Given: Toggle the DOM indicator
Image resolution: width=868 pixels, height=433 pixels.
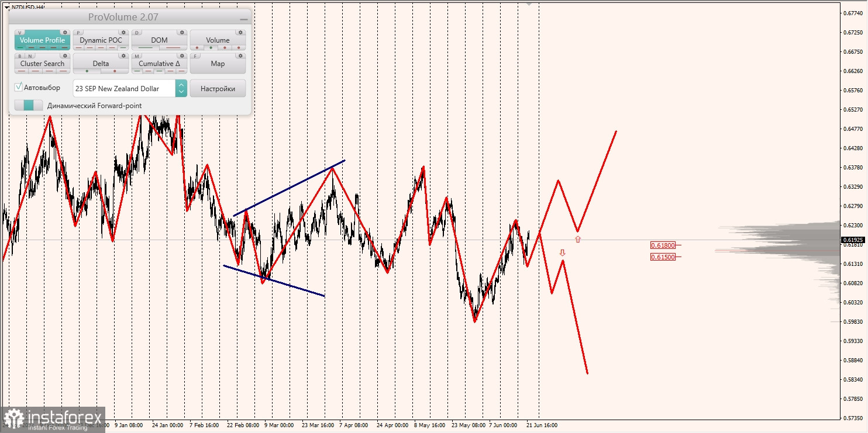Looking at the screenshot, I should (159, 40).
